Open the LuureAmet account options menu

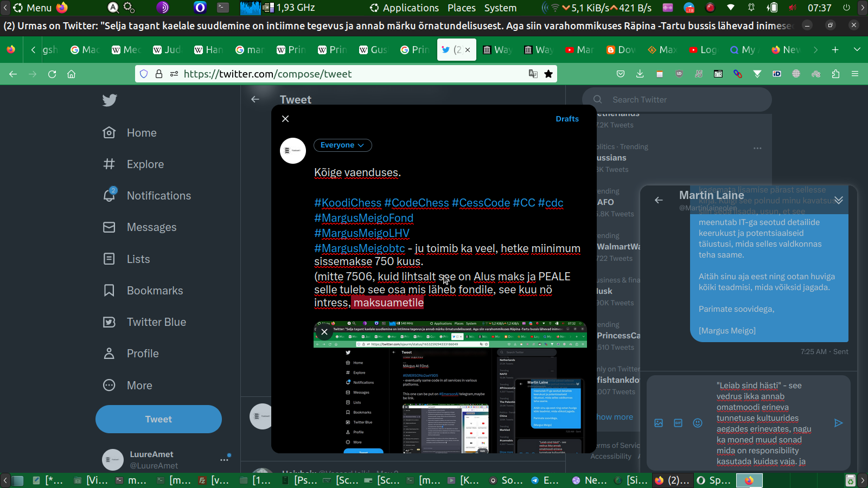pos(224,460)
